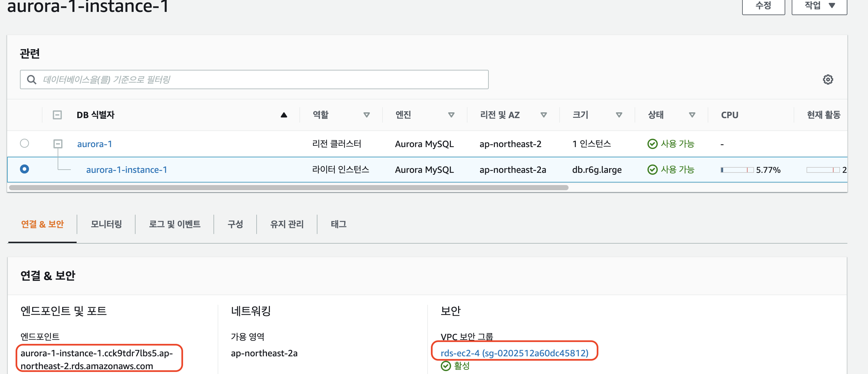Sort table by status column arrow
The height and width of the screenshot is (374, 868).
coord(692,115)
